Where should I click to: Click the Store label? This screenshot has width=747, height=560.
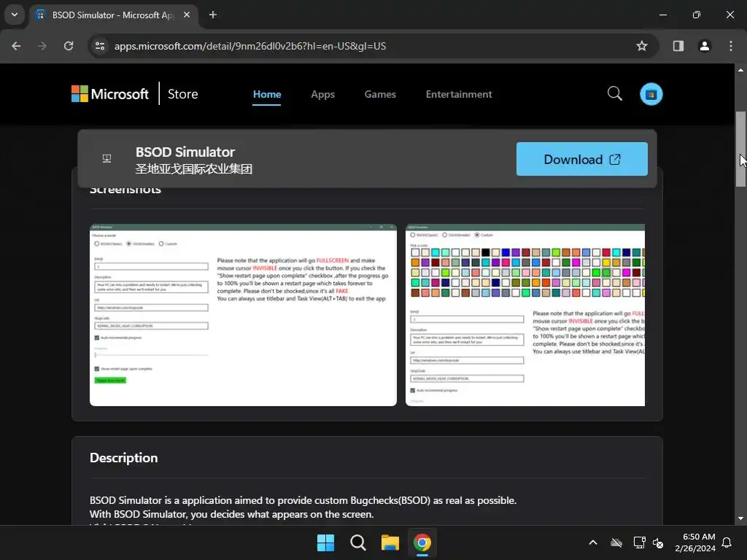182,94
